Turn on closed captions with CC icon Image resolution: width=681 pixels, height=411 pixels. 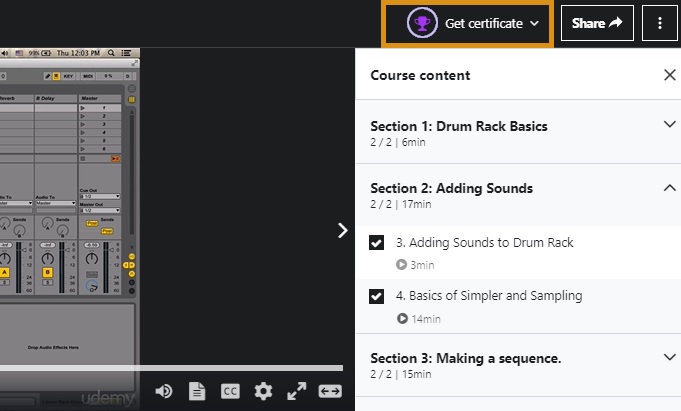[x=230, y=391]
